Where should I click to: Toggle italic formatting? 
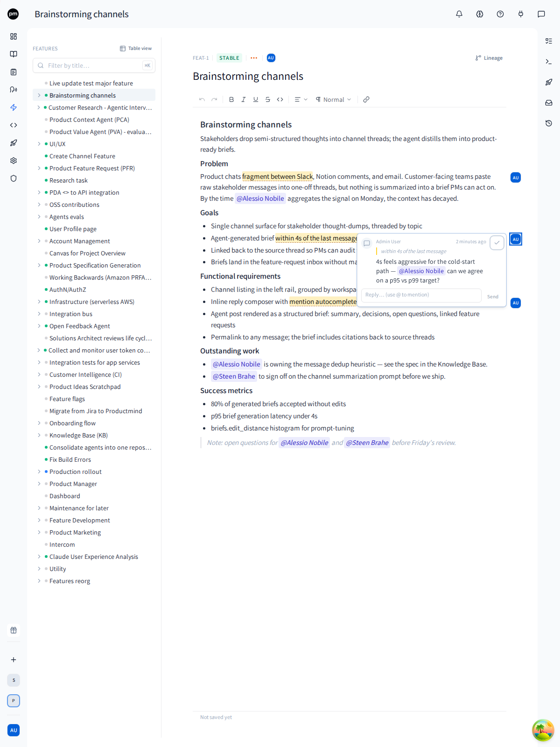pos(244,99)
